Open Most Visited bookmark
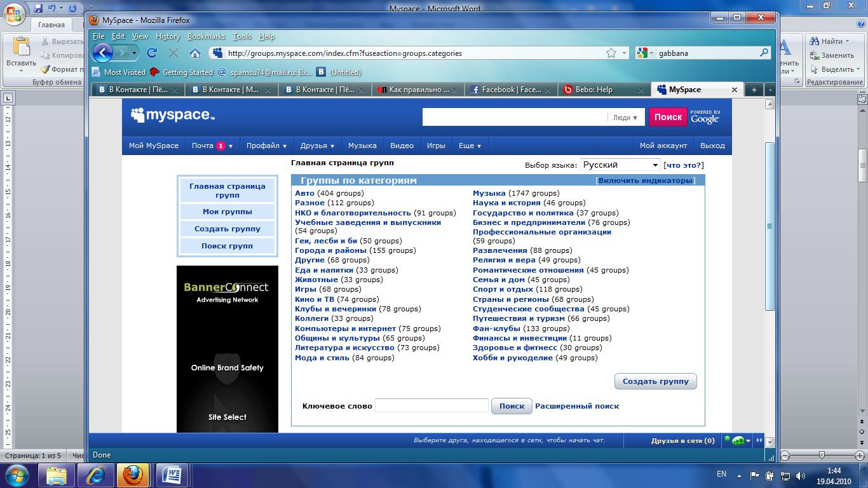 pyautogui.click(x=119, y=72)
